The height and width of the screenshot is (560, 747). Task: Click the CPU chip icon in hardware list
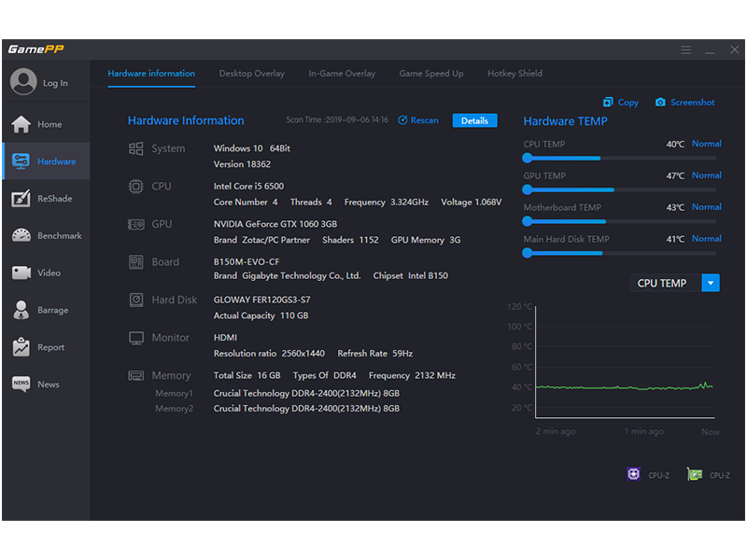(x=135, y=186)
